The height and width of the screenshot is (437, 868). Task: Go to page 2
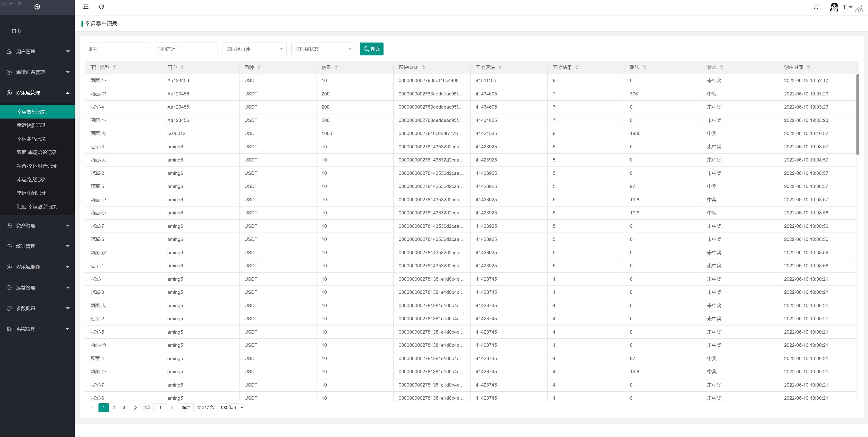114,407
